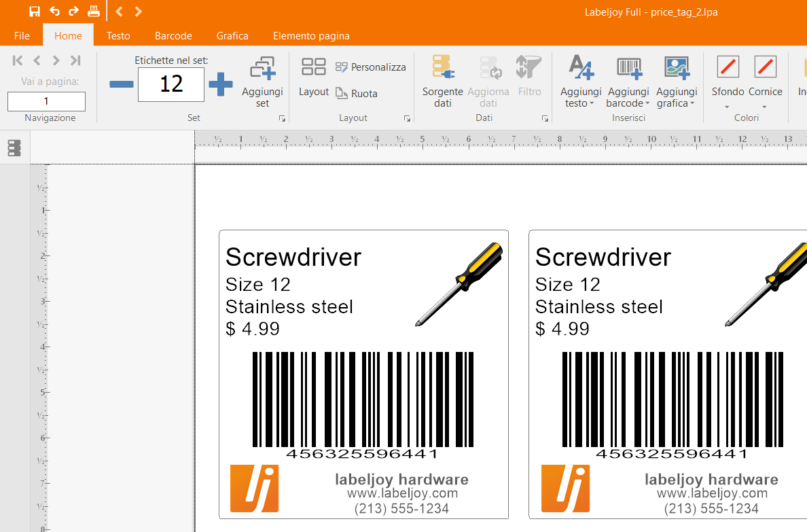The image size is (807, 532).
Task: Print labels using printer icon
Action: click(x=94, y=12)
